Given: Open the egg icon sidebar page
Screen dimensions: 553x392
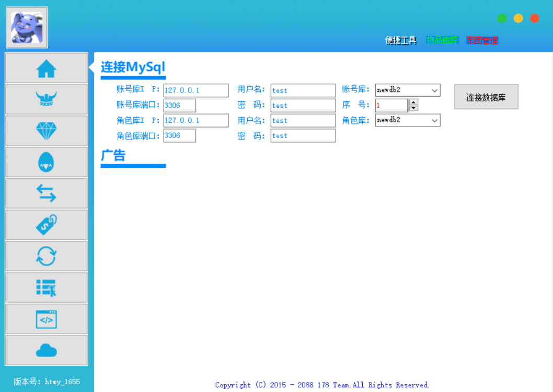Looking at the screenshot, I should click(x=47, y=163).
